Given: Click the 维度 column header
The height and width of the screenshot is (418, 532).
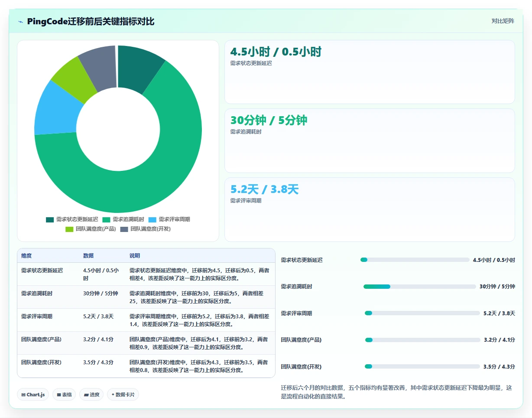Looking at the screenshot, I should tap(26, 256).
